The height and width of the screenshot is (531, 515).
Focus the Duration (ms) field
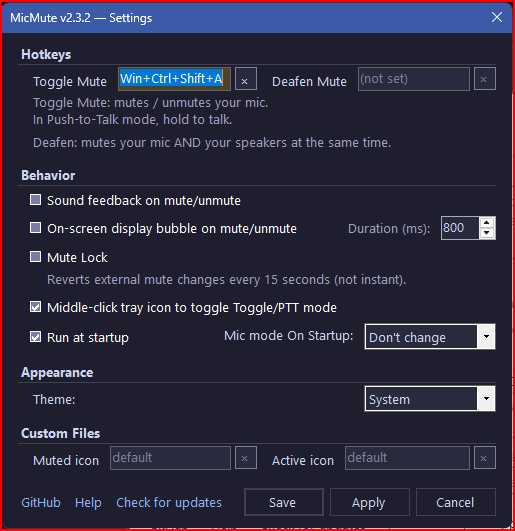(x=460, y=228)
